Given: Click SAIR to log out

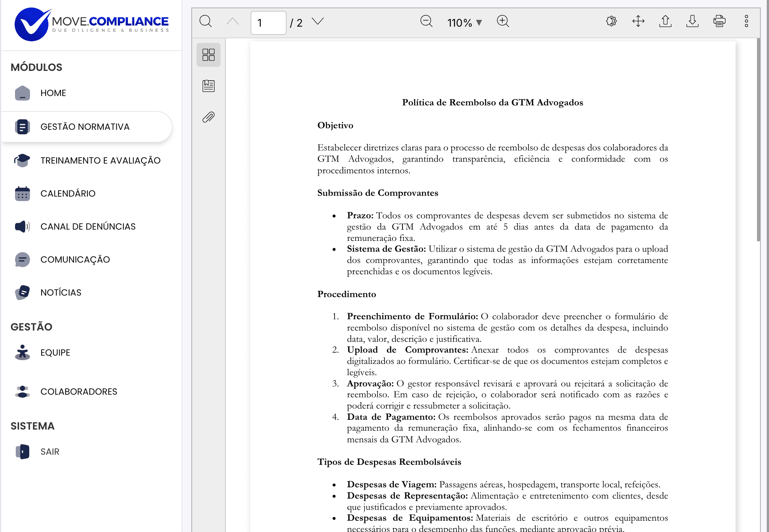Looking at the screenshot, I should (x=50, y=452).
